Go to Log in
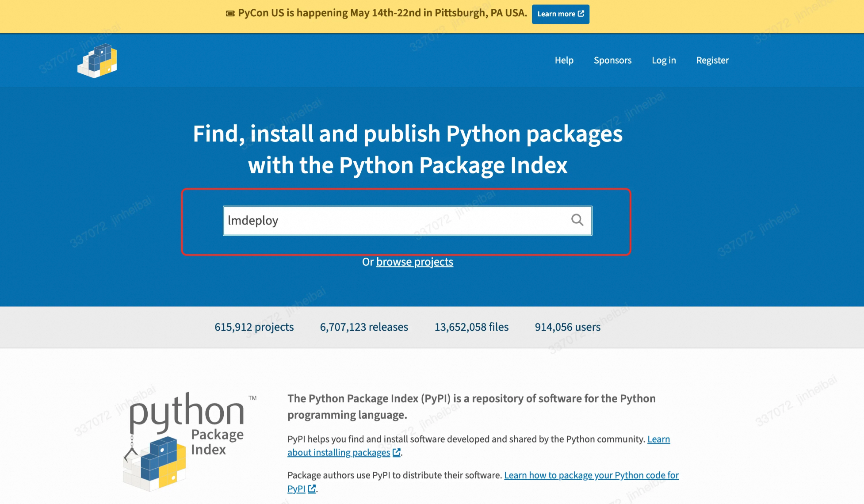The width and height of the screenshot is (864, 504). click(x=663, y=61)
